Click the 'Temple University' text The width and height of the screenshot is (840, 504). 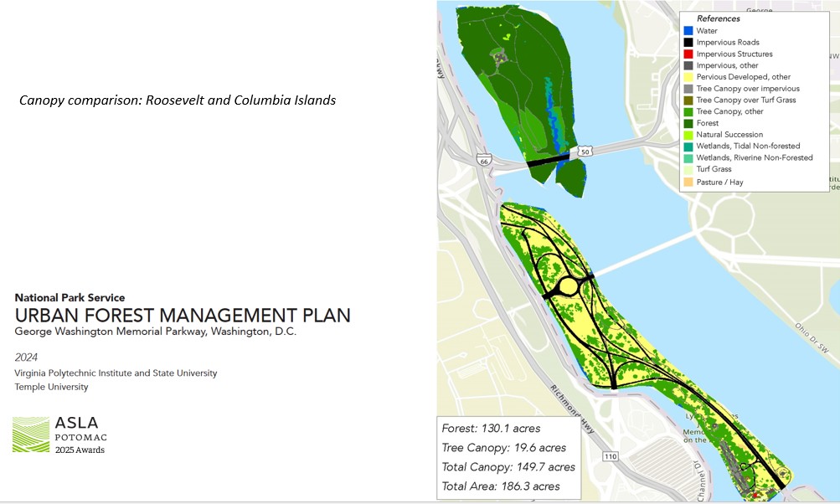click(x=51, y=387)
